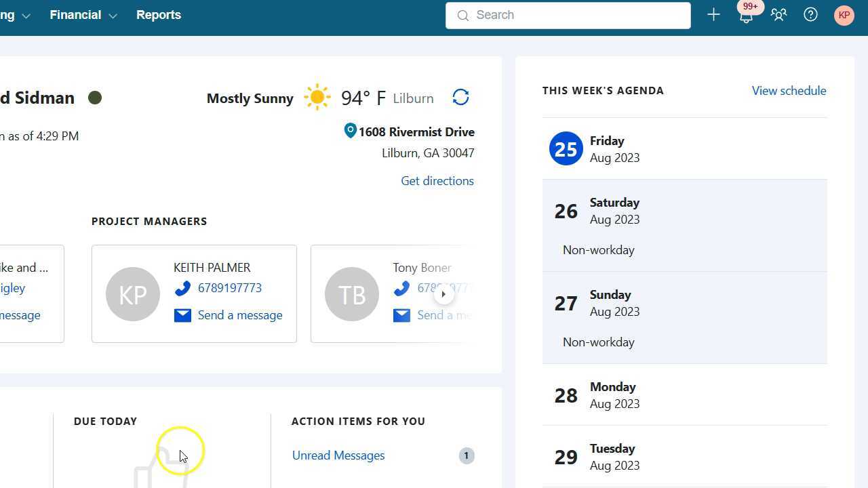The width and height of the screenshot is (868, 488).
Task: Click the map pin location icon
Action: click(350, 131)
